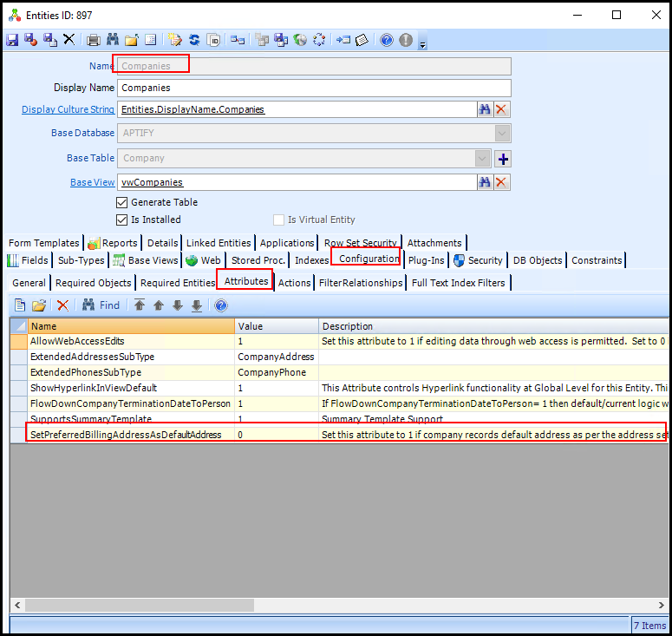This screenshot has height=636, width=672.
Task: Open record via folder icon in top toolbar
Action: (132, 40)
